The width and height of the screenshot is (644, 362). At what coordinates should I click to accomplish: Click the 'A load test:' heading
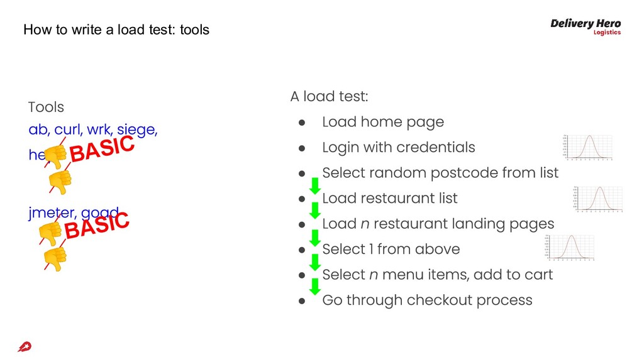(329, 97)
